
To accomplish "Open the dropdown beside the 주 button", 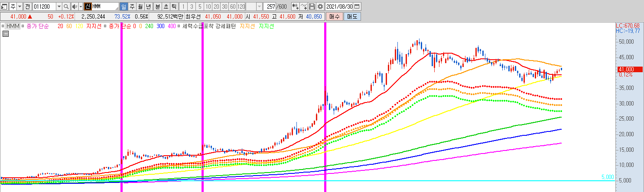I will [x=20, y=6].
